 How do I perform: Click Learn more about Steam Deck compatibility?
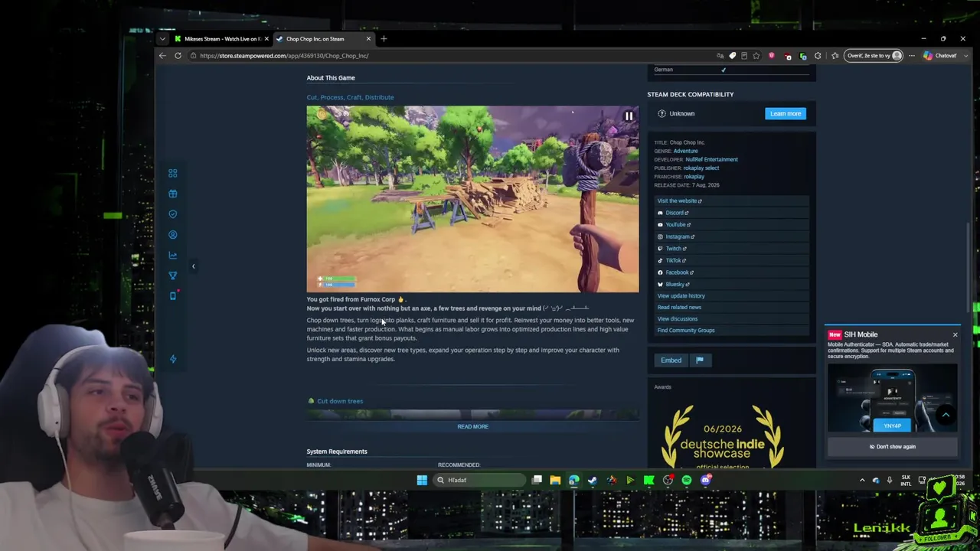[x=786, y=114]
